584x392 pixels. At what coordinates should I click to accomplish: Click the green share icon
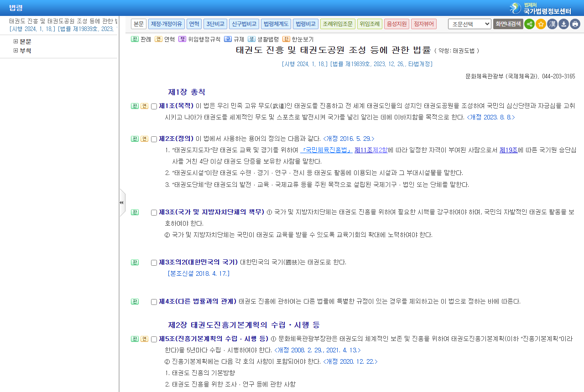[x=529, y=24]
